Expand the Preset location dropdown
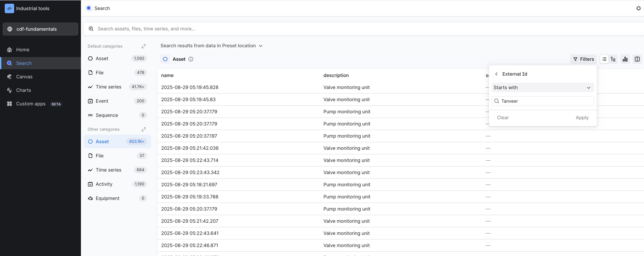 (x=260, y=46)
